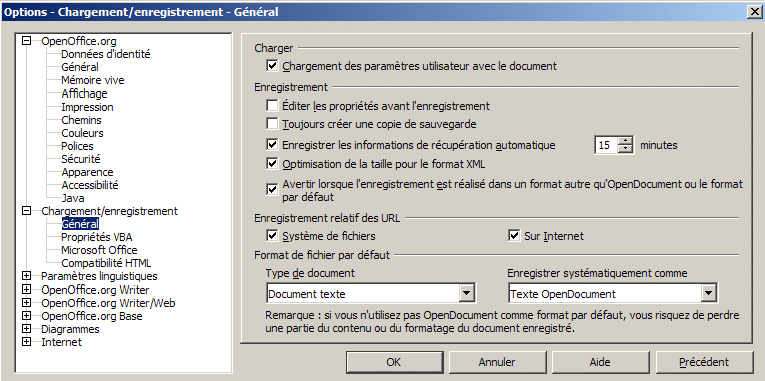Expand Paramètres linguistiques node
Viewport: 765px width, 381px height.
click(26, 276)
